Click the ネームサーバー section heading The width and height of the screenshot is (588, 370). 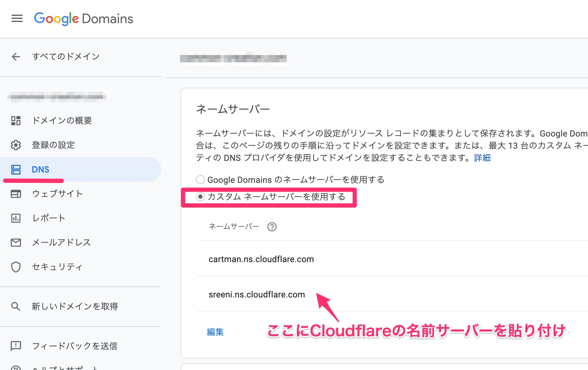pos(233,109)
